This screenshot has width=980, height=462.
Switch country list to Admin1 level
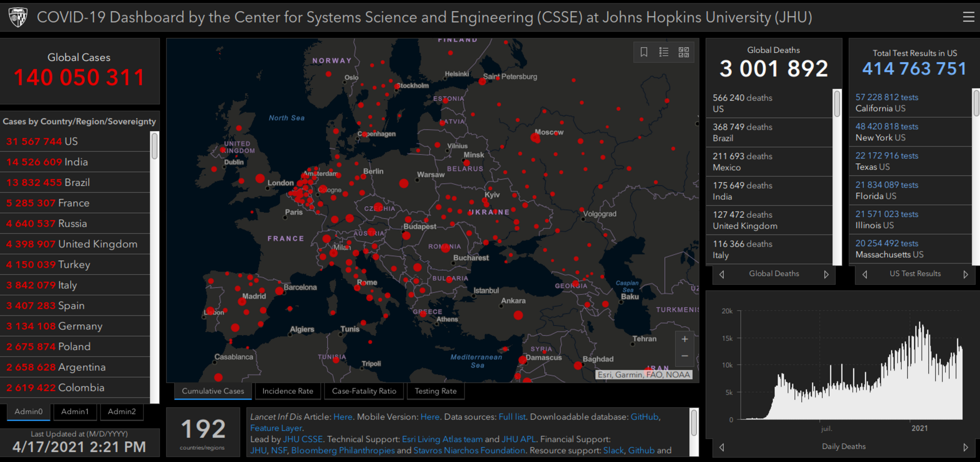click(x=75, y=412)
